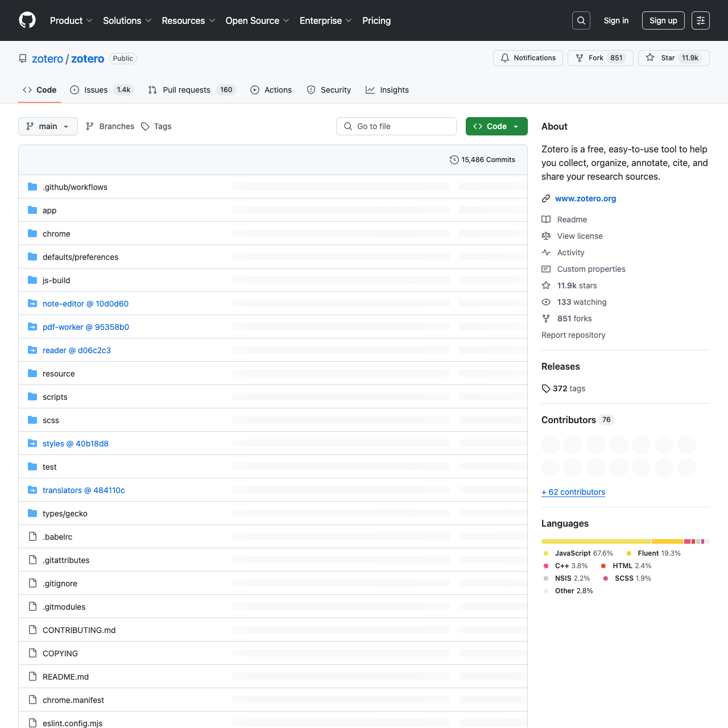Screen dimensions: 728x728
Task: Click the tag icon beside 372 tags
Action: coord(546,388)
